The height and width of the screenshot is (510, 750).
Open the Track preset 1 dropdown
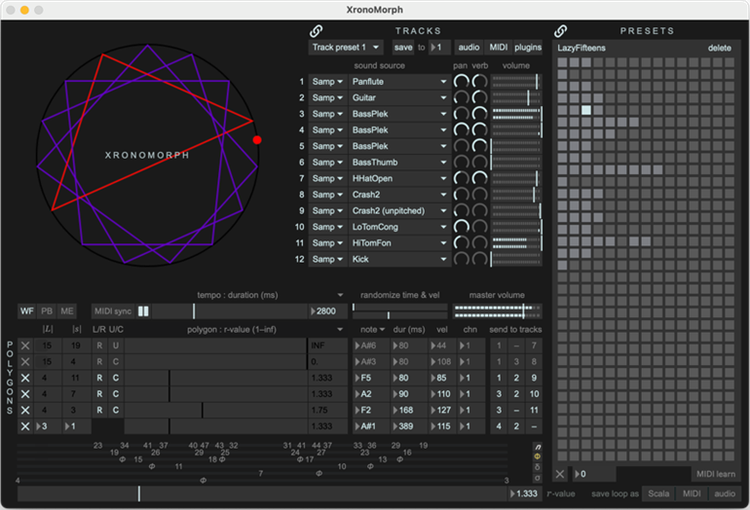(346, 47)
